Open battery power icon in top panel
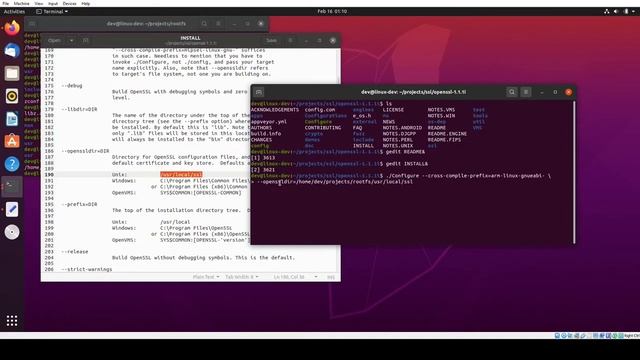This screenshot has width=640, height=360. coord(626,11)
